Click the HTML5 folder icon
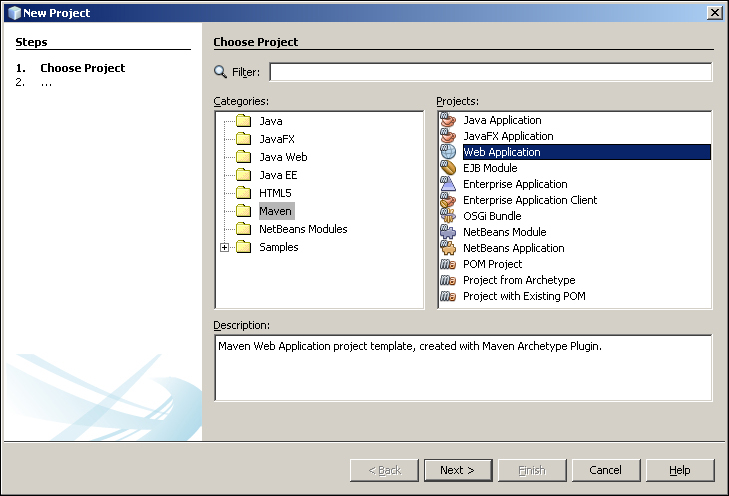Viewport: 729px width, 496px height. click(243, 192)
